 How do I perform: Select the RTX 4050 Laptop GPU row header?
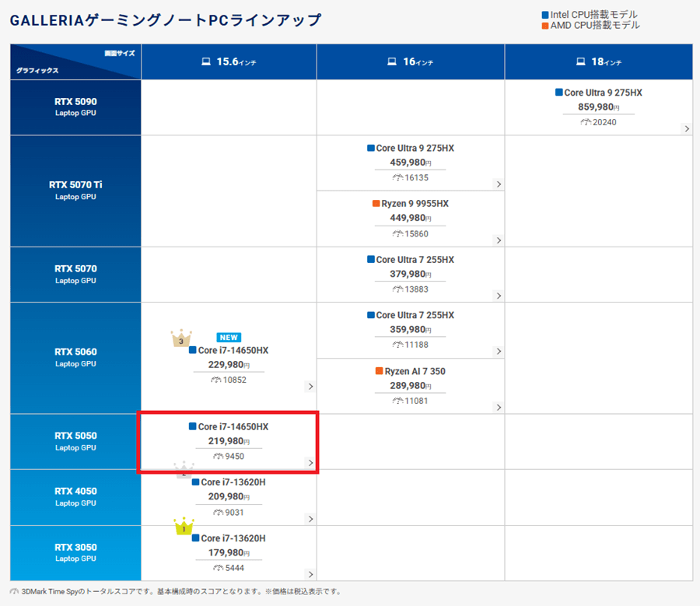tap(75, 496)
